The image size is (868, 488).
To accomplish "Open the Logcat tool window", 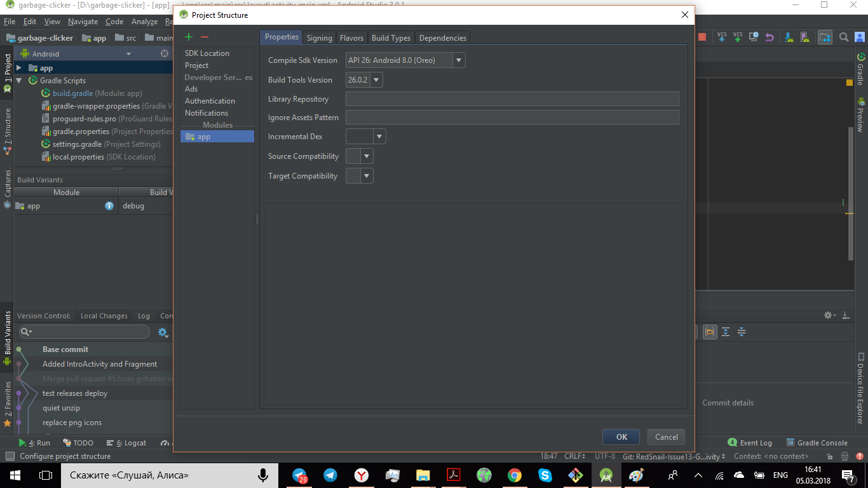I will point(126,443).
